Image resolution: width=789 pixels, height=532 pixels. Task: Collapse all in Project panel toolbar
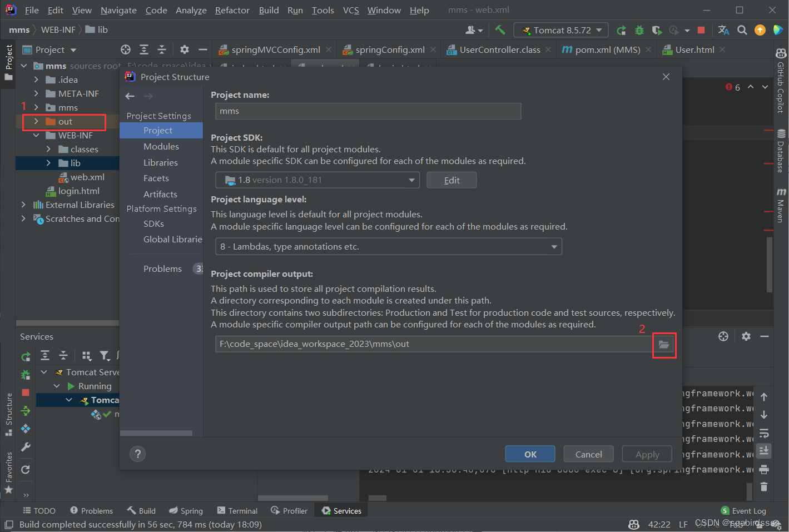click(x=162, y=49)
